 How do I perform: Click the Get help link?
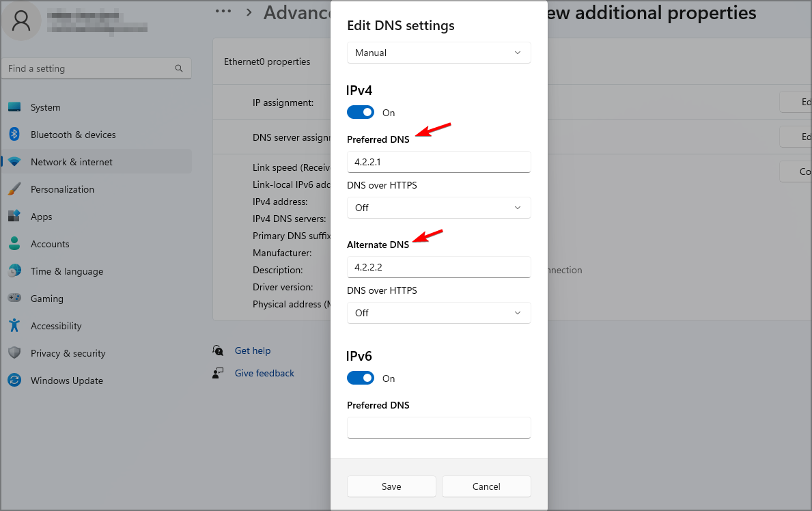pyautogui.click(x=253, y=350)
